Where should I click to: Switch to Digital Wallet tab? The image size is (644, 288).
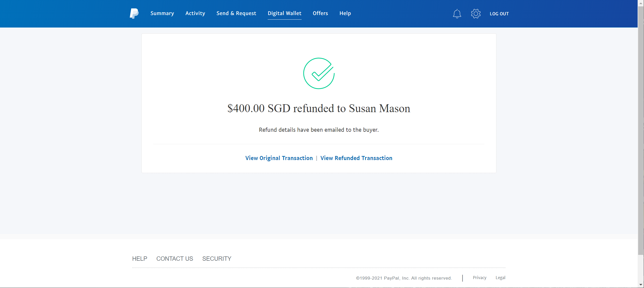285,13
